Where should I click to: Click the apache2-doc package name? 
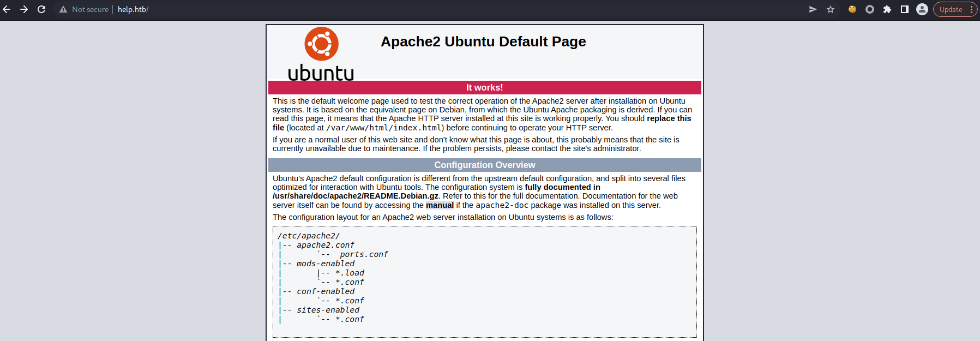tap(502, 205)
